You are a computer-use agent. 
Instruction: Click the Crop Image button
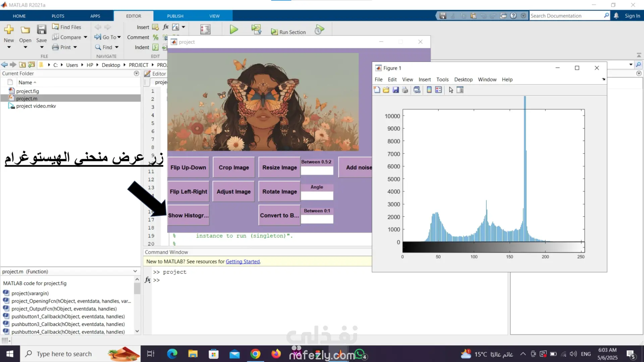234,167
